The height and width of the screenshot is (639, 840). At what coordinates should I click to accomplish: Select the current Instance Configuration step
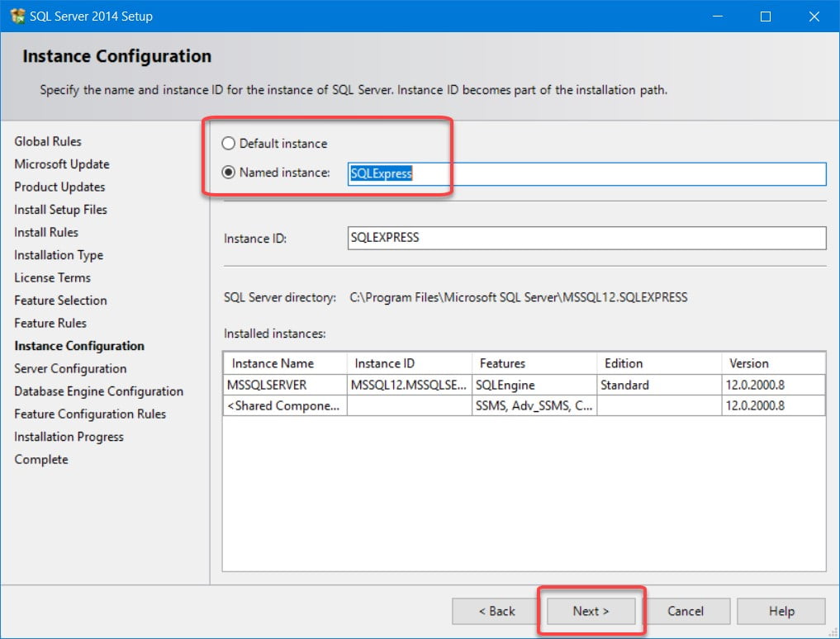(79, 346)
